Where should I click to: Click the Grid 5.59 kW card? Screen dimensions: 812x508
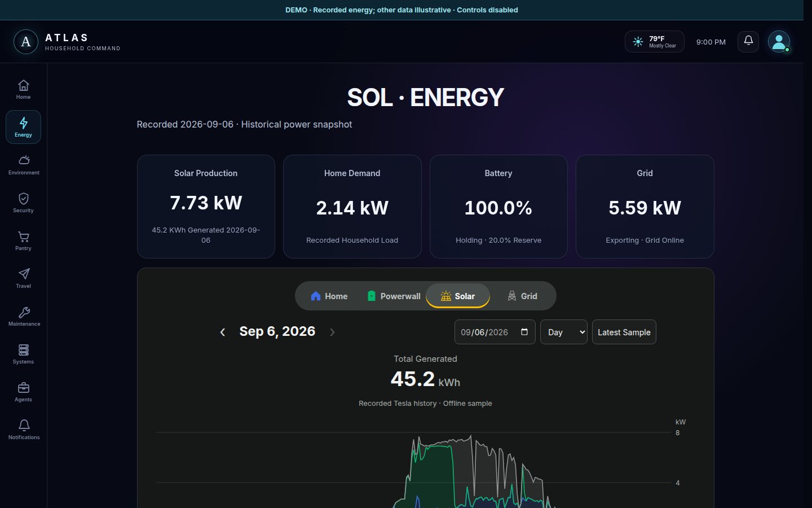coord(645,207)
